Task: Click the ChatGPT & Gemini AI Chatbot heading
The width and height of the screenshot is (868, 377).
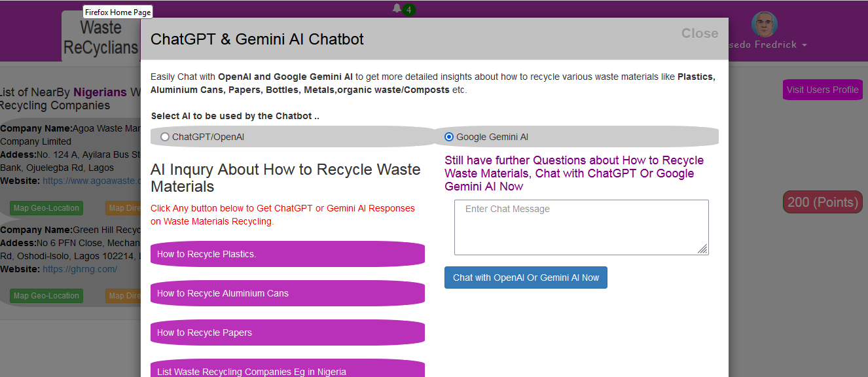Action: pos(257,39)
